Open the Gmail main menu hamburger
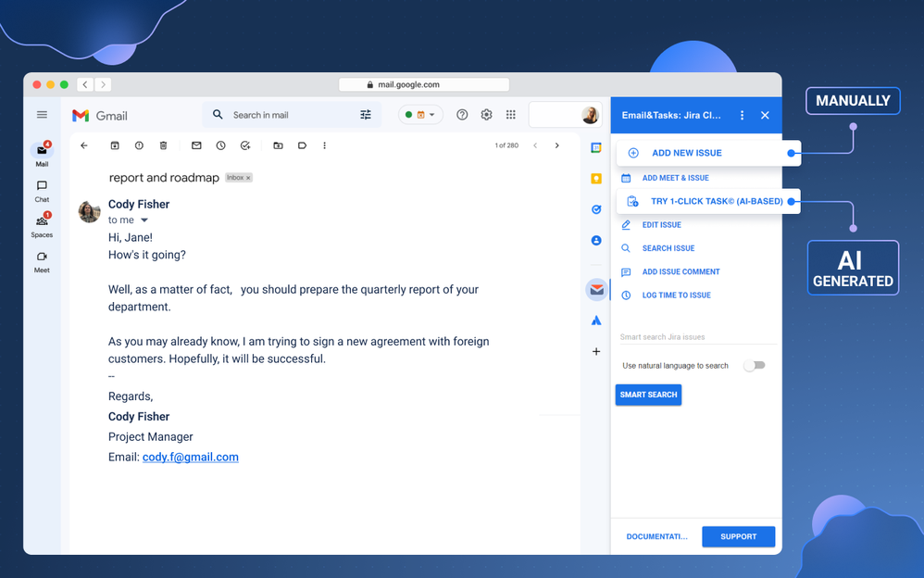924x578 pixels. 42,115
